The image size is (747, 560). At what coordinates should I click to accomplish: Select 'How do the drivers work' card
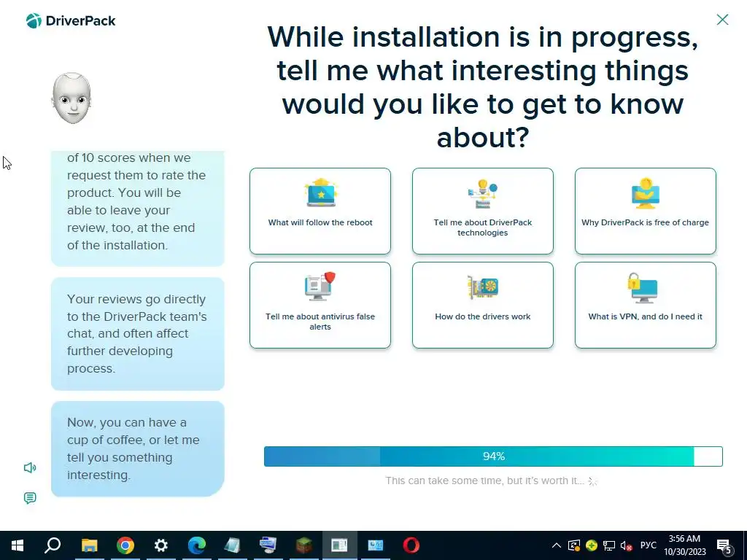[x=483, y=306]
